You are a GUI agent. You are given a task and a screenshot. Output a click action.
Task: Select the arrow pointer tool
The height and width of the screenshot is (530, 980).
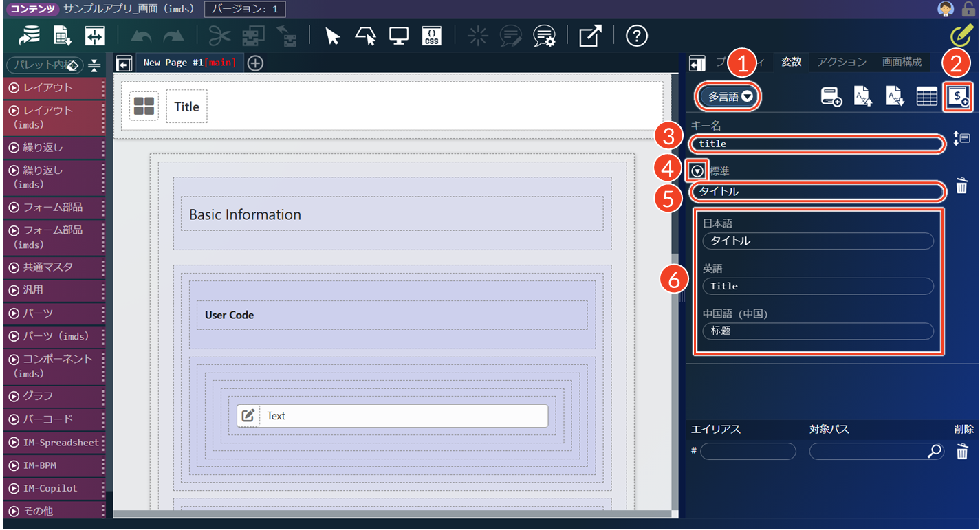[333, 36]
